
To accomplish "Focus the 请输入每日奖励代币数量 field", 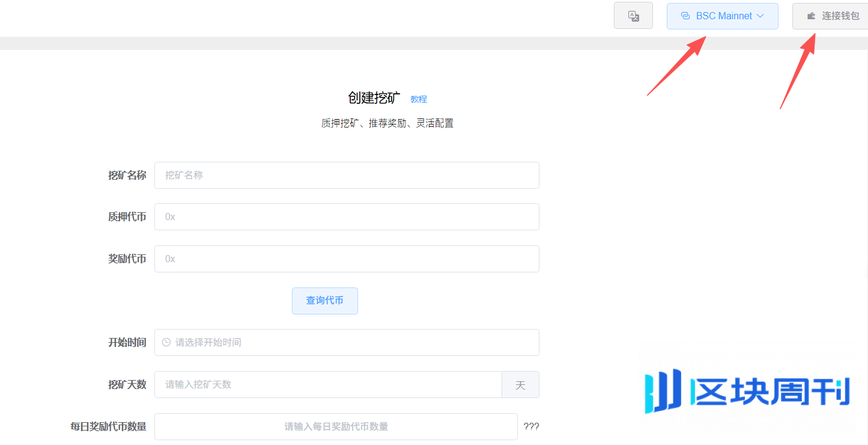I will click(x=336, y=426).
